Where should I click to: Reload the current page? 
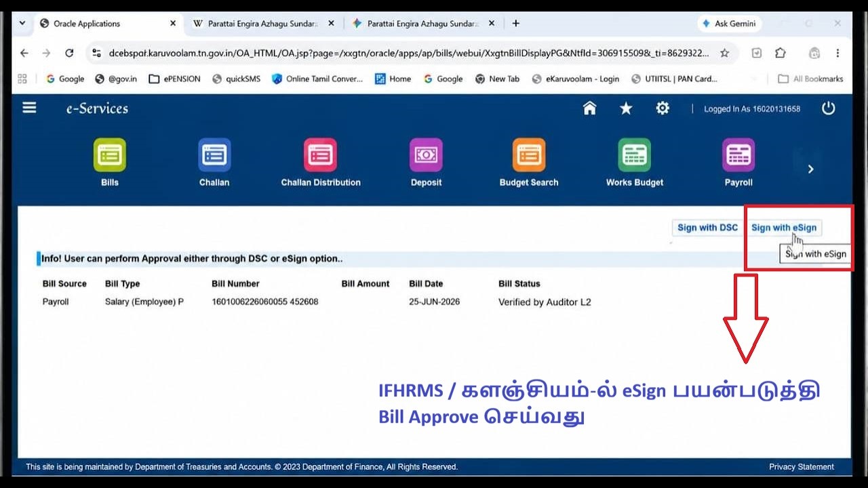[68, 53]
